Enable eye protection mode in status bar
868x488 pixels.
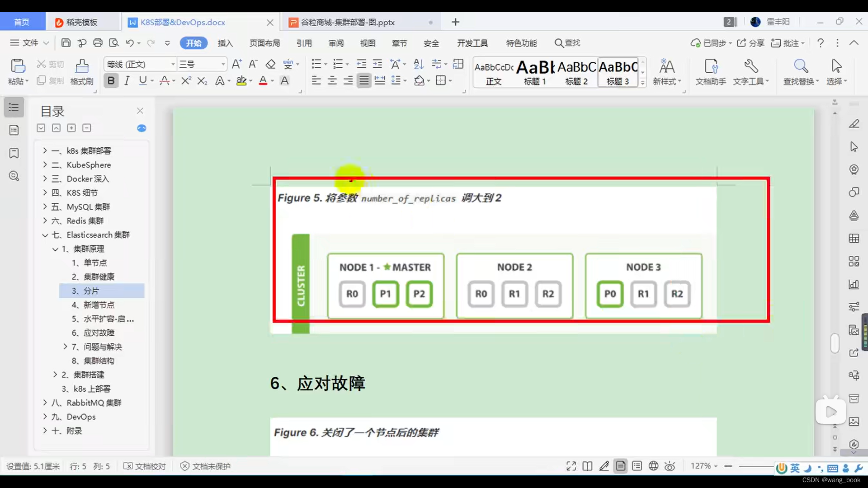click(670, 466)
